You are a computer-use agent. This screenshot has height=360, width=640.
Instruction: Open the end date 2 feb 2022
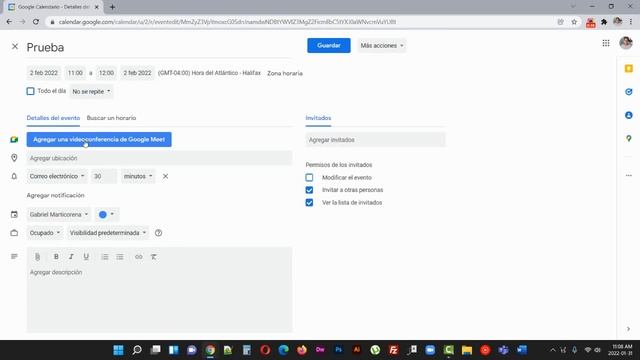(137, 73)
